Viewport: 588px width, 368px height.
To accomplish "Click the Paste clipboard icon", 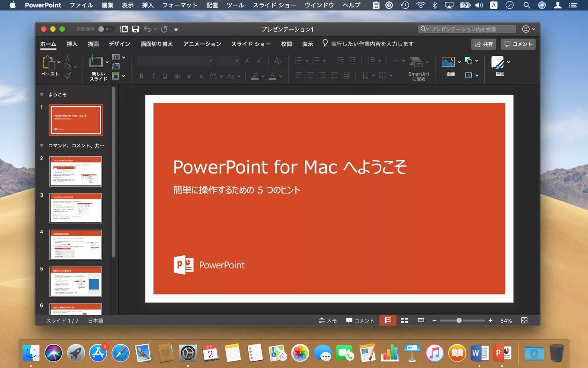I will pyautogui.click(x=49, y=63).
